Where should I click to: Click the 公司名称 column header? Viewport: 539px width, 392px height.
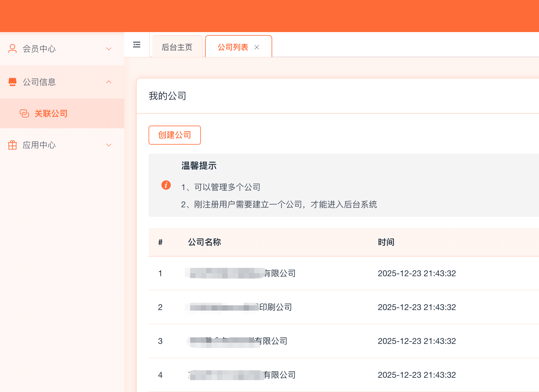coord(204,242)
